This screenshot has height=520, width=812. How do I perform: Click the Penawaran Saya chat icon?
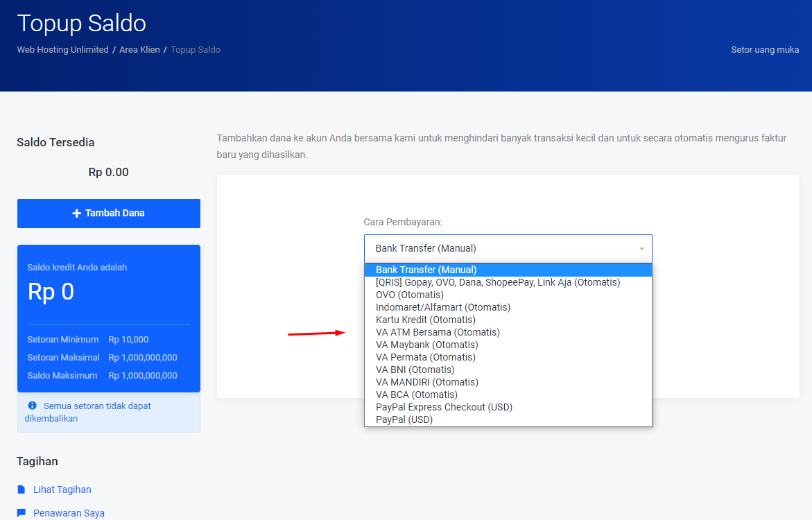[21, 513]
